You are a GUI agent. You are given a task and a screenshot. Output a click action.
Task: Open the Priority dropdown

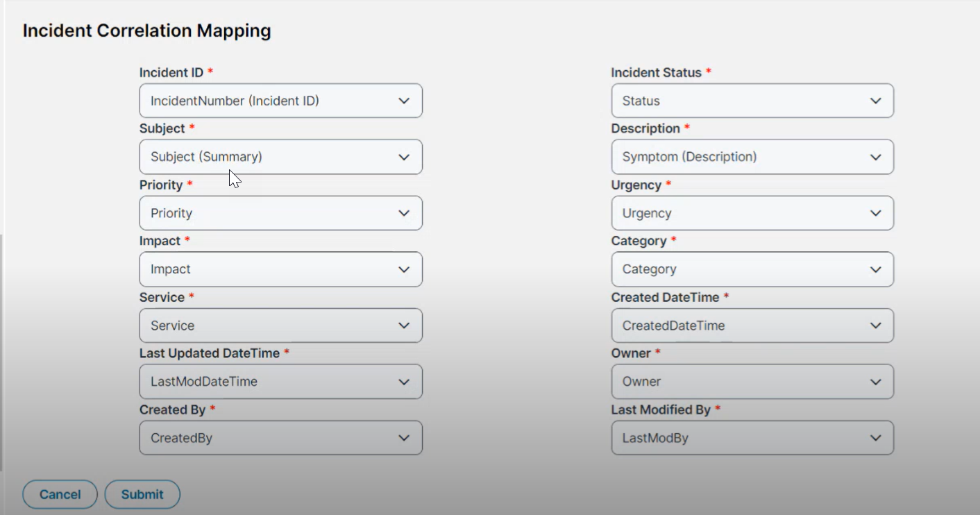(280, 212)
